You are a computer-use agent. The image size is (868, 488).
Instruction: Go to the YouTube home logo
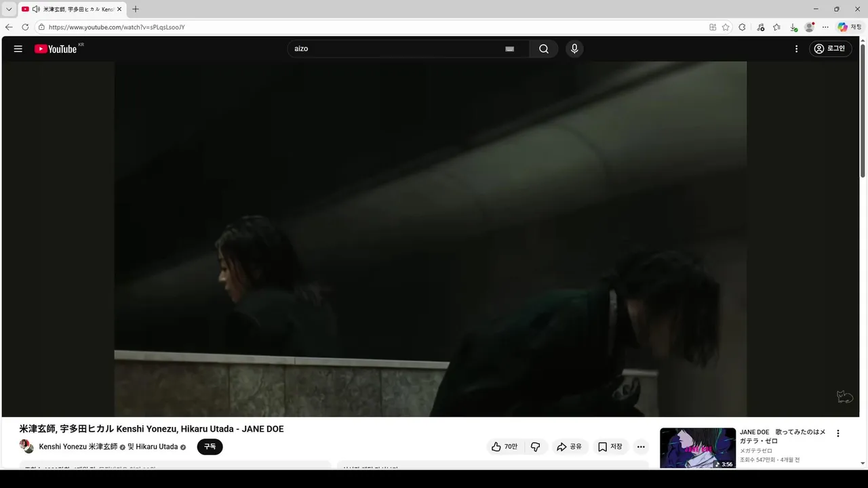pos(56,49)
